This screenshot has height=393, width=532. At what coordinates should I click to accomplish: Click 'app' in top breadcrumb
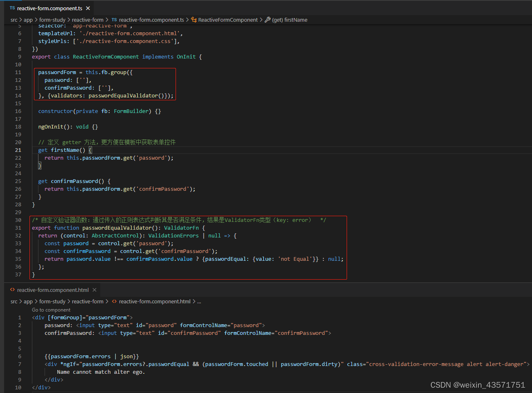28,20
